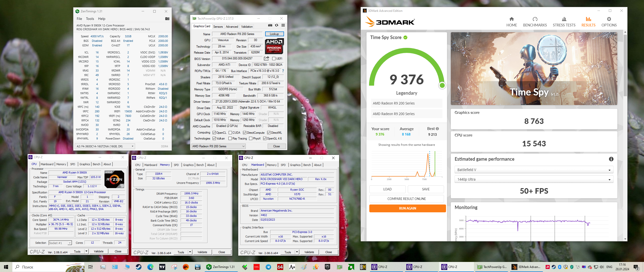Click the 3DMark vertical scrollbar thumb
This screenshot has width=644, height=272.
pos(625,65)
